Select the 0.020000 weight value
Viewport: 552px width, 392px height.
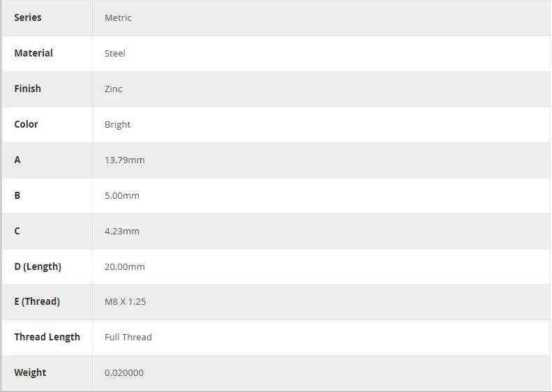point(124,372)
